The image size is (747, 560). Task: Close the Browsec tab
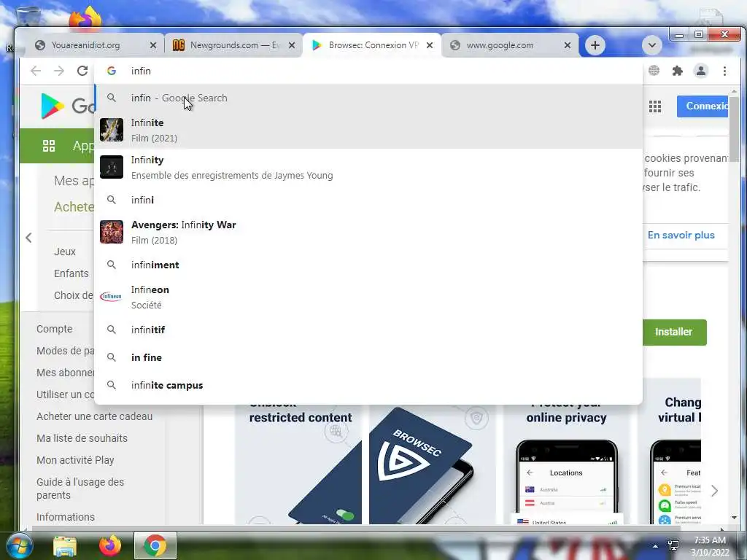(x=430, y=45)
